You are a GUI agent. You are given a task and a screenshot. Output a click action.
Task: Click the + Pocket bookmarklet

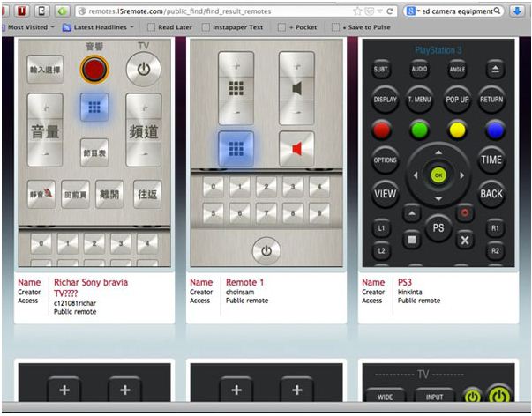click(x=297, y=27)
